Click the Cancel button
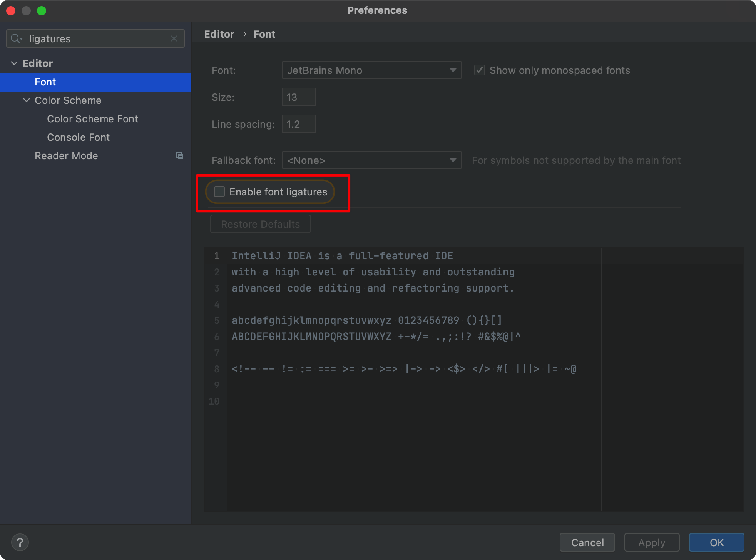Viewport: 756px width, 560px height. (x=587, y=542)
